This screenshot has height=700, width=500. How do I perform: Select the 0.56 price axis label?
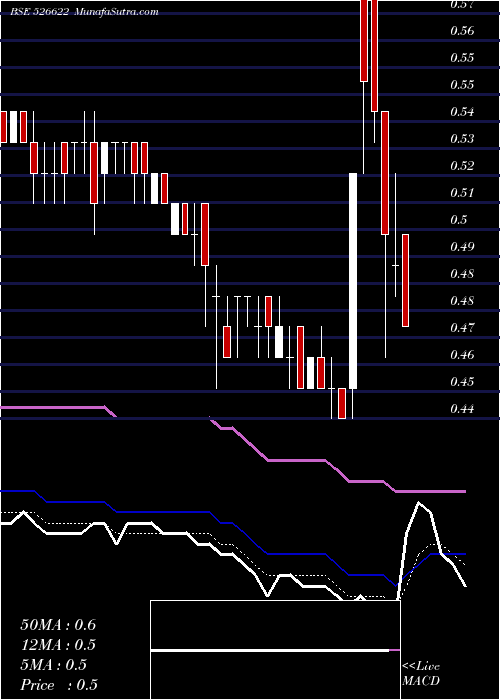coord(462,31)
